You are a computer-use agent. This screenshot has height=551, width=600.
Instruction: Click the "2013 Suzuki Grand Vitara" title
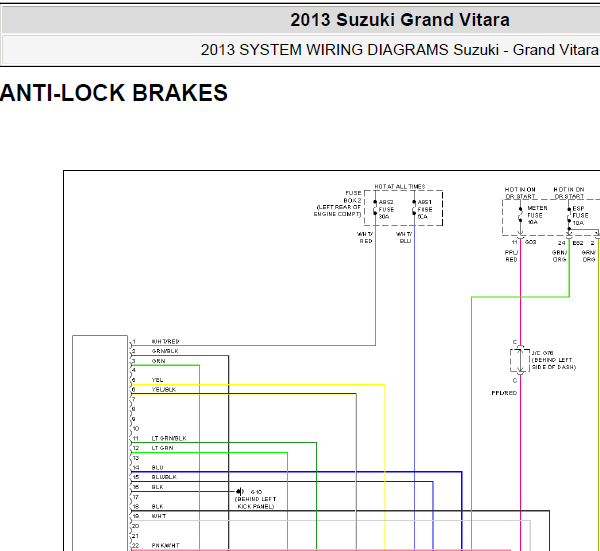coord(400,20)
